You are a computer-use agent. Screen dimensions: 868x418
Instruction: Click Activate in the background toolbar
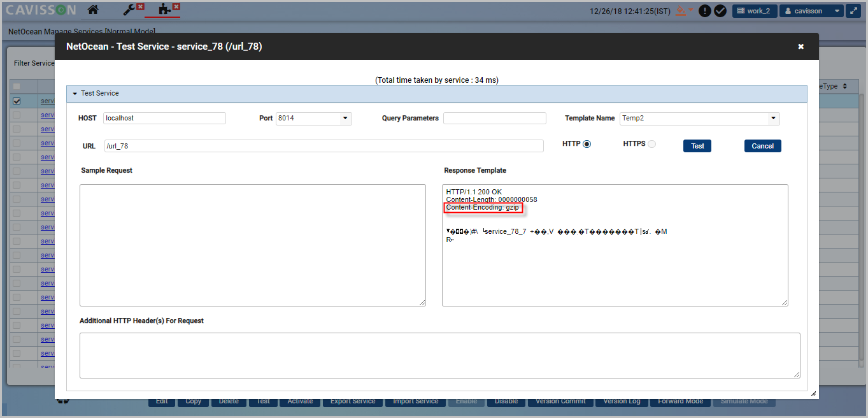pos(300,402)
